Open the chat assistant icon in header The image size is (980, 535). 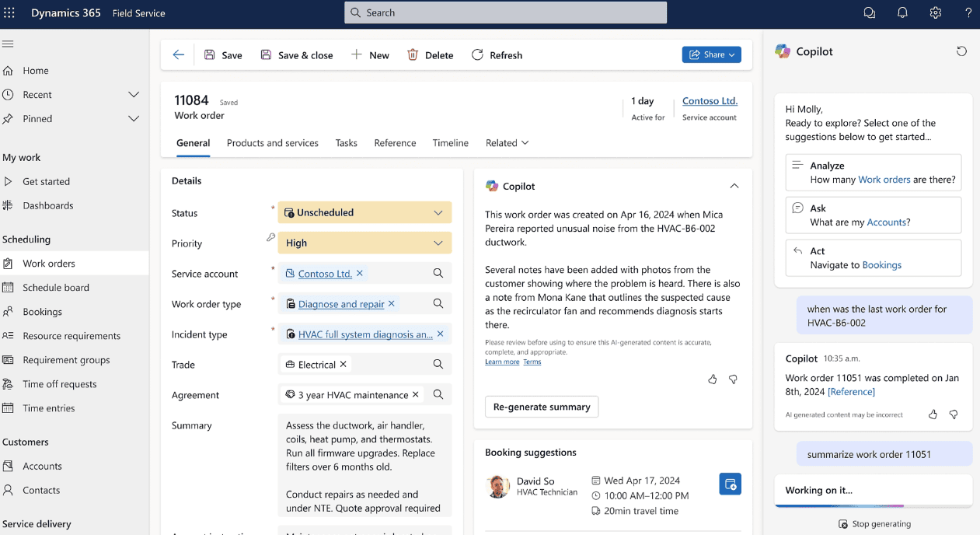coord(870,13)
